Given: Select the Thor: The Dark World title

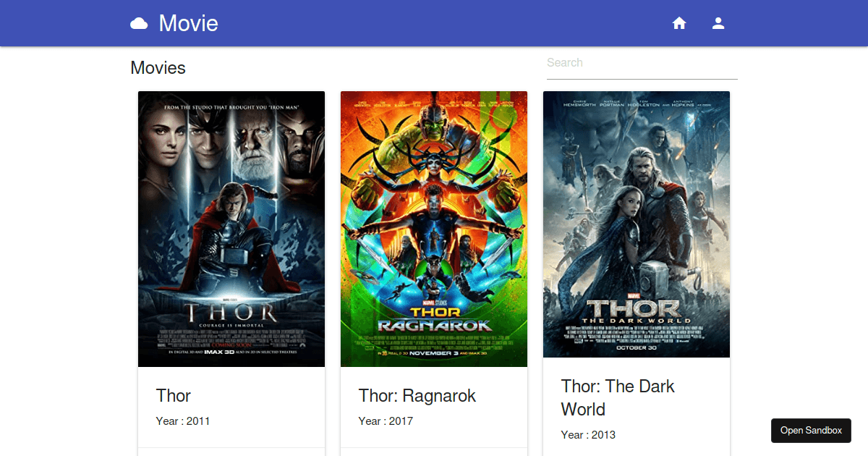Looking at the screenshot, I should tap(618, 397).
